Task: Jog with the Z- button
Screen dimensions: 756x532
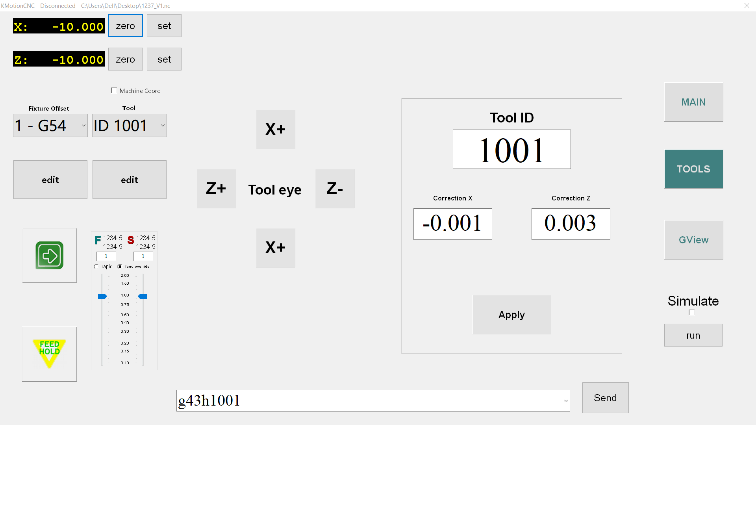Action: (334, 189)
